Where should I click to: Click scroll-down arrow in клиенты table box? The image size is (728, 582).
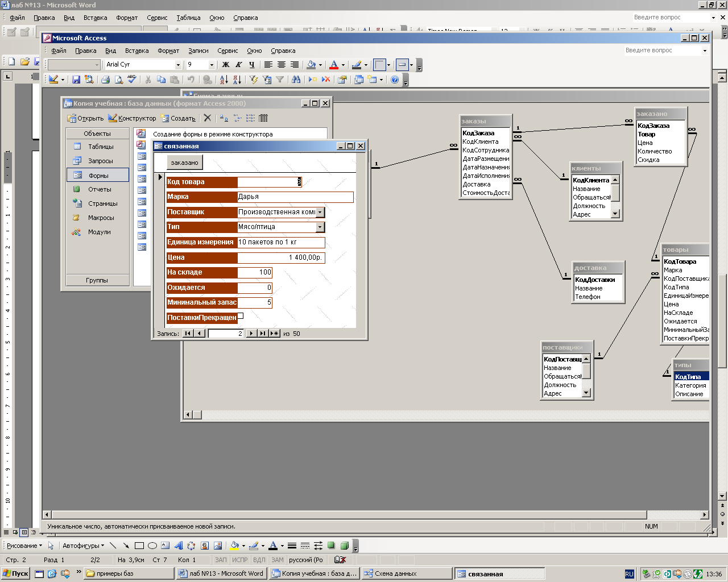pyautogui.click(x=615, y=214)
